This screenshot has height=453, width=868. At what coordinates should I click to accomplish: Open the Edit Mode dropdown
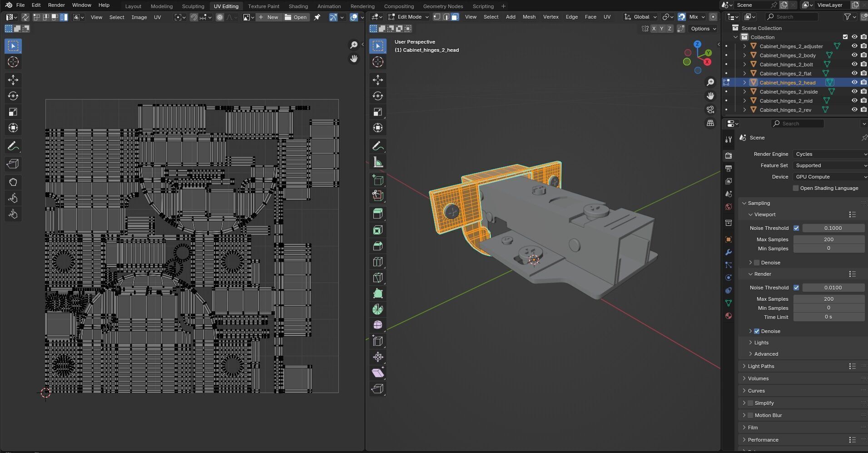408,17
